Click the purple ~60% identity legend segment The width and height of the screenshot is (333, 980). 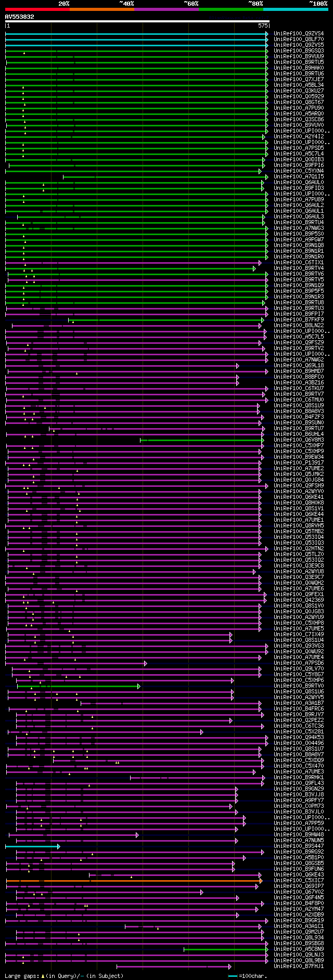click(x=166, y=9)
